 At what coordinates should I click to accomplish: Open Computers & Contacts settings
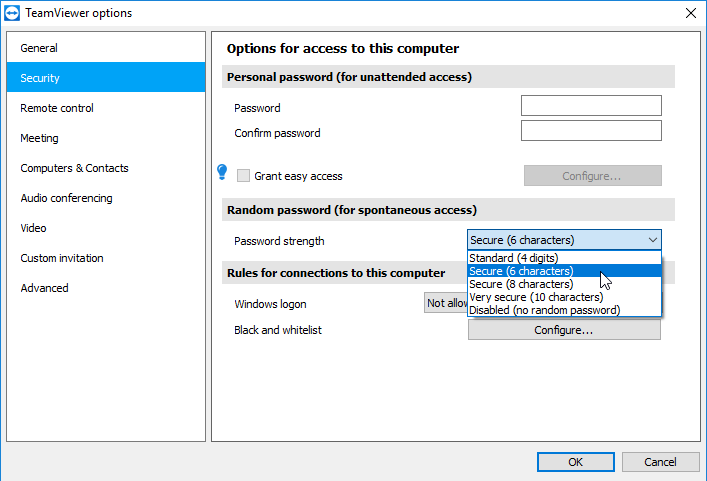[74, 168]
